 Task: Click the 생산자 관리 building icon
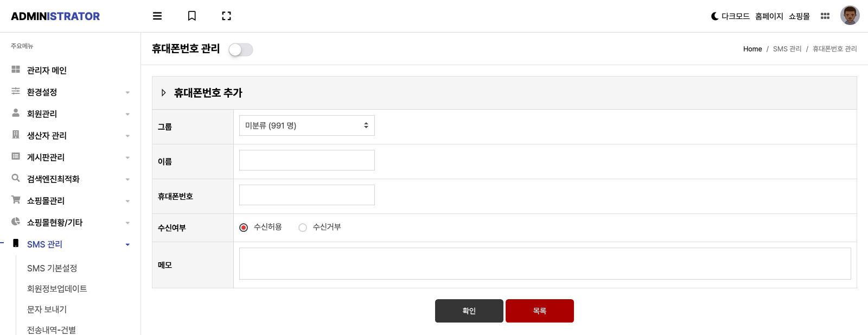tap(16, 135)
